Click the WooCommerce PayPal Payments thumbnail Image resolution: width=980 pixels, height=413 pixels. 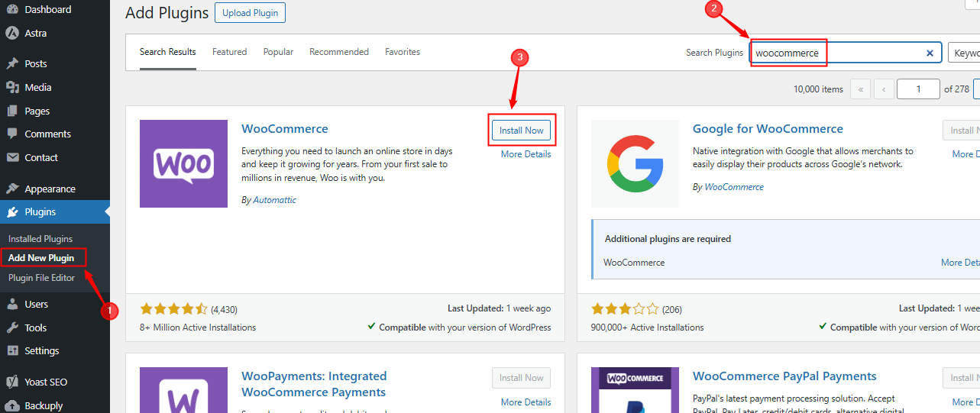635,390
